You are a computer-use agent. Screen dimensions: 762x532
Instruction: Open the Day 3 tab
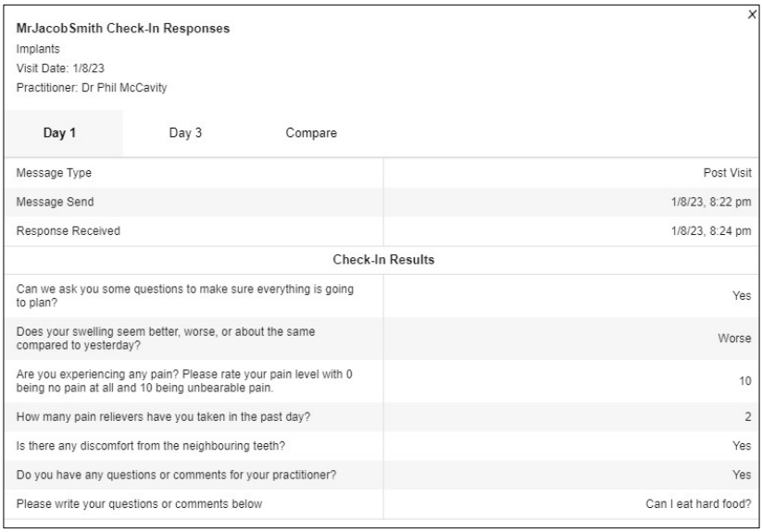pos(185,133)
